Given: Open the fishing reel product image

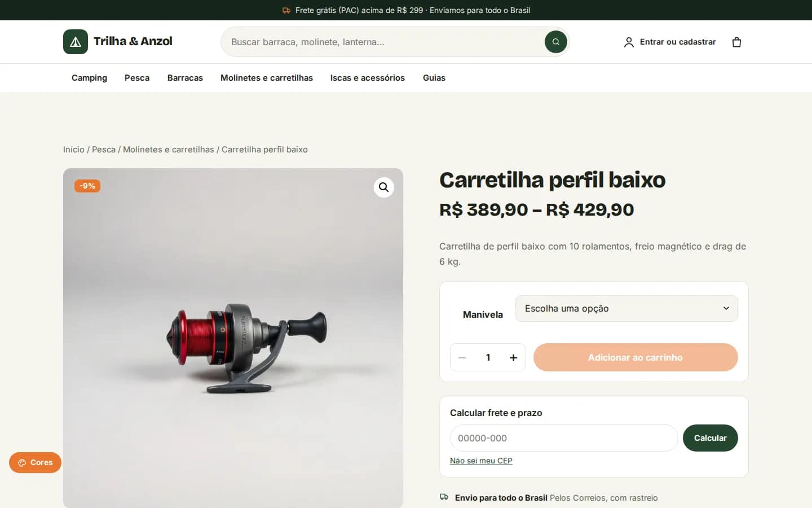Looking at the screenshot, I should click(233, 338).
